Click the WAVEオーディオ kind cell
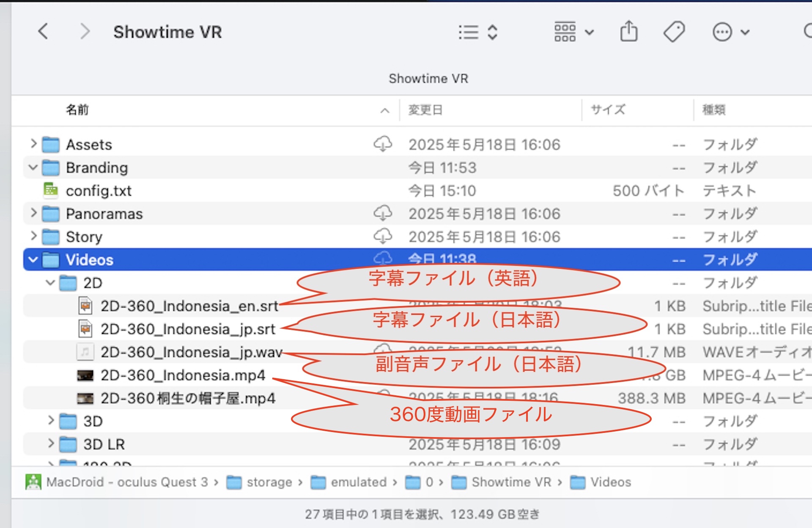Viewport: 812px width, 528px height. tap(757, 352)
